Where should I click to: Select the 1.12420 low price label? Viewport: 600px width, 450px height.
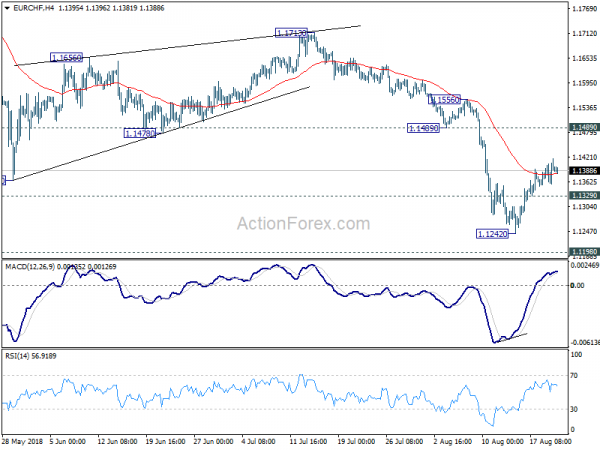[492, 234]
